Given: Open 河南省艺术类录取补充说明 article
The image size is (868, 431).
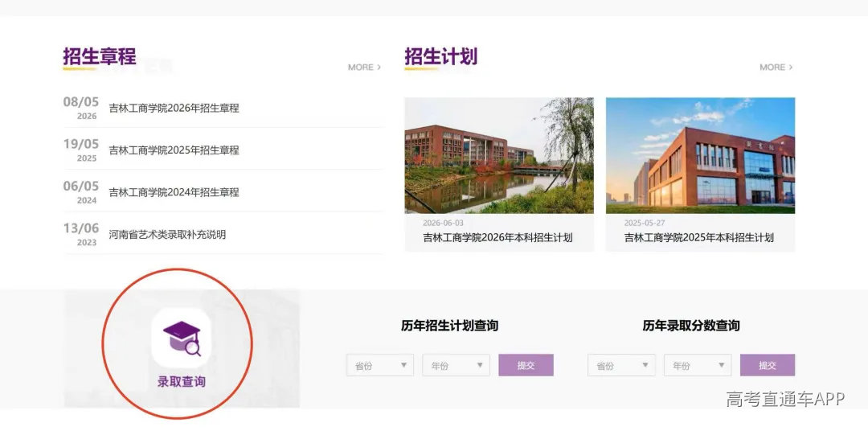Looking at the screenshot, I should point(167,234).
